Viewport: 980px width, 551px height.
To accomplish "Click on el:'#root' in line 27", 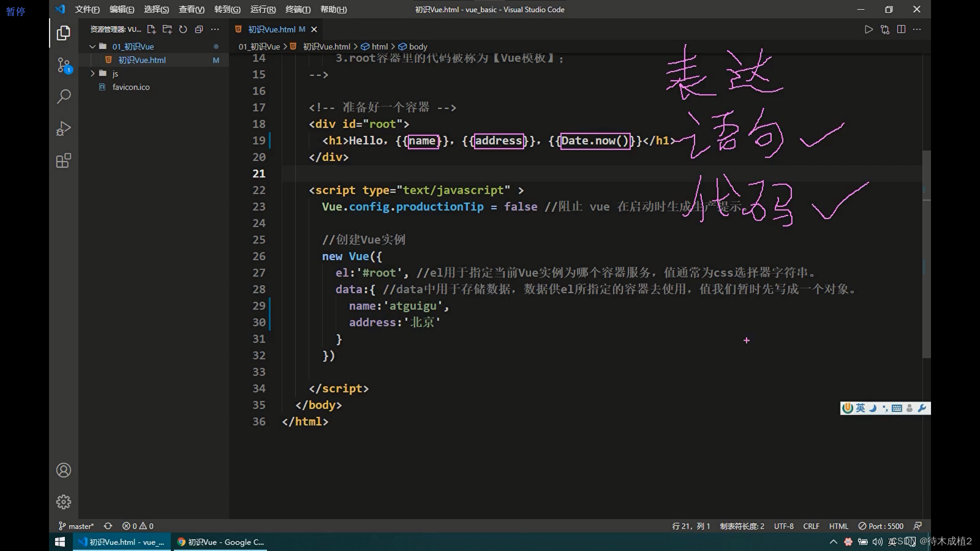I will pos(369,273).
